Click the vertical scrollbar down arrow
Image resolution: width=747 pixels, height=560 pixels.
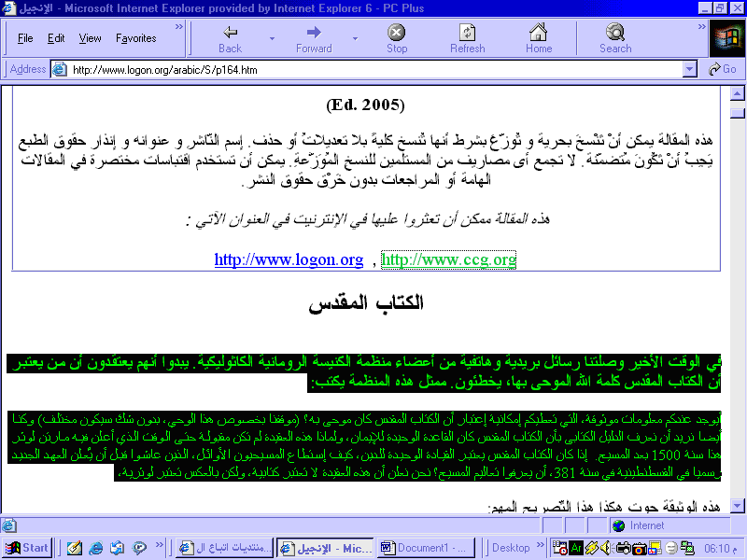pos(737,505)
